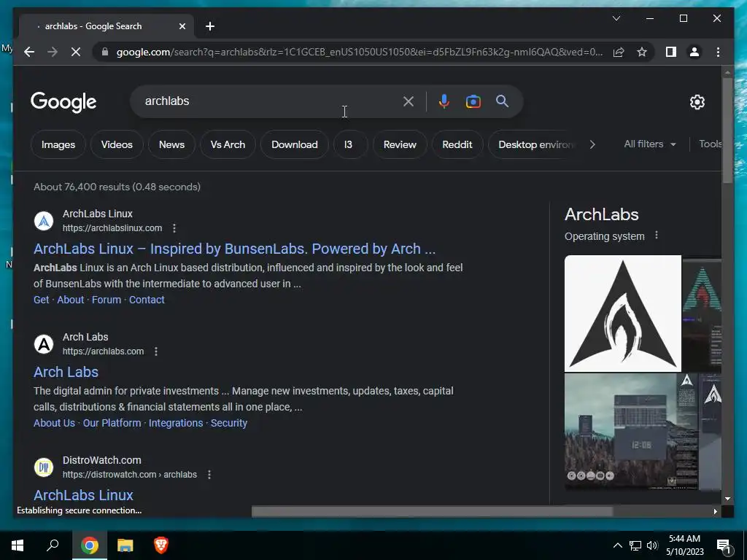Open the notification center
The image size is (747, 560).
(724, 546)
